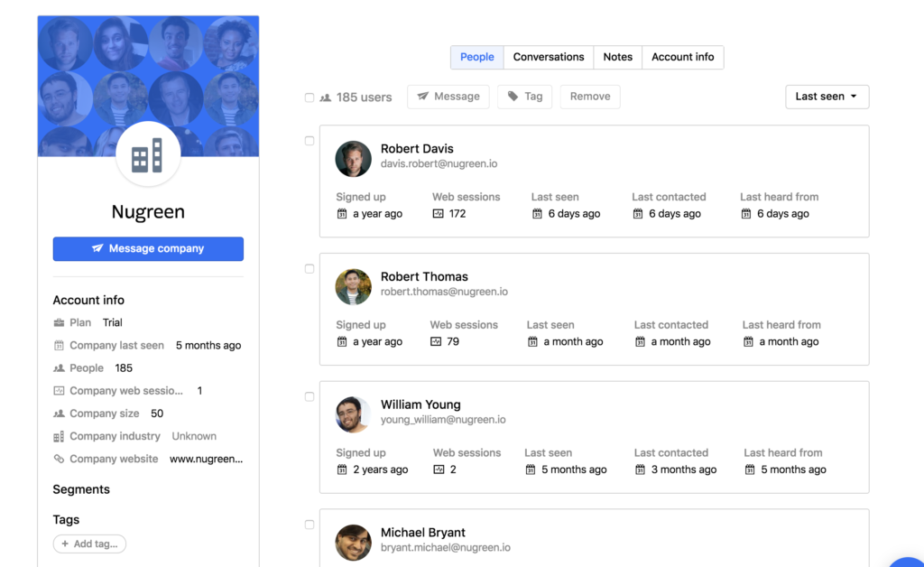
Task: Click email young_william@nugreen.io
Action: [x=443, y=420]
